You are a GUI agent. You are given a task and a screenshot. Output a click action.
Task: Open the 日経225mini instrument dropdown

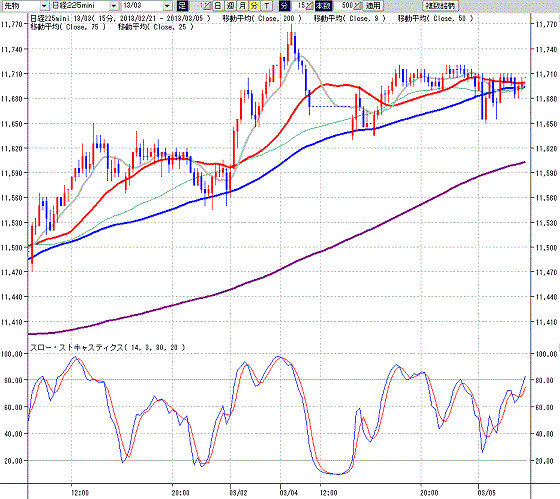click(114, 6)
